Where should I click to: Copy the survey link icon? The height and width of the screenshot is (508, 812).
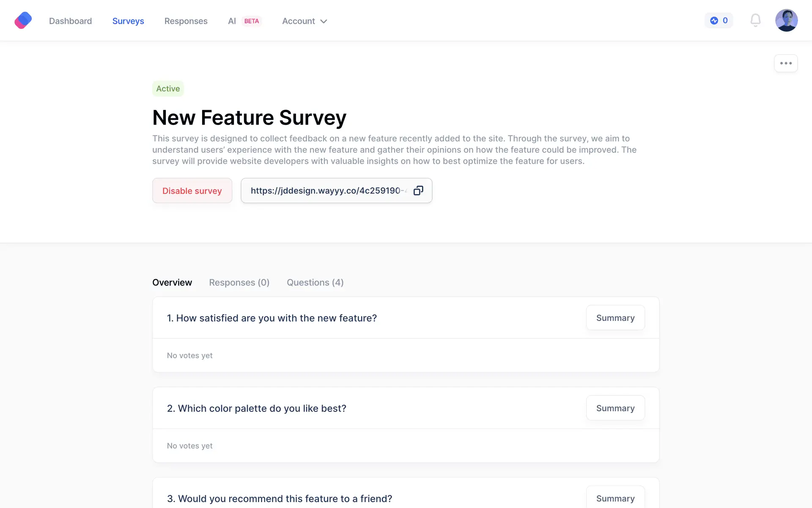point(418,190)
